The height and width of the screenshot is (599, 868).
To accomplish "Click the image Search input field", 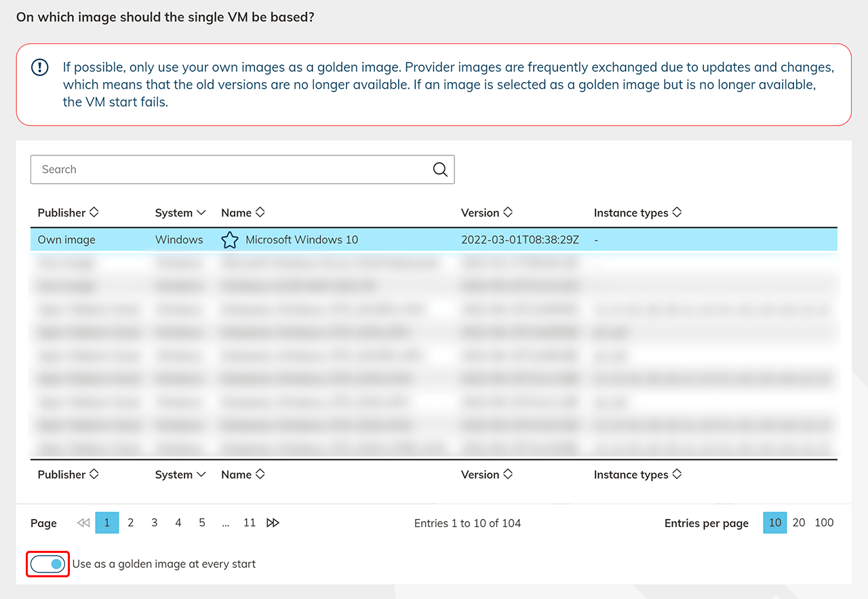I will [x=231, y=170].
